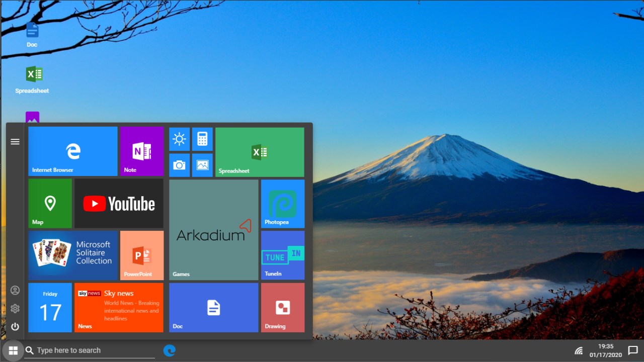
Task: Open the photos picture tile
Action: click(x=202, y=165)
